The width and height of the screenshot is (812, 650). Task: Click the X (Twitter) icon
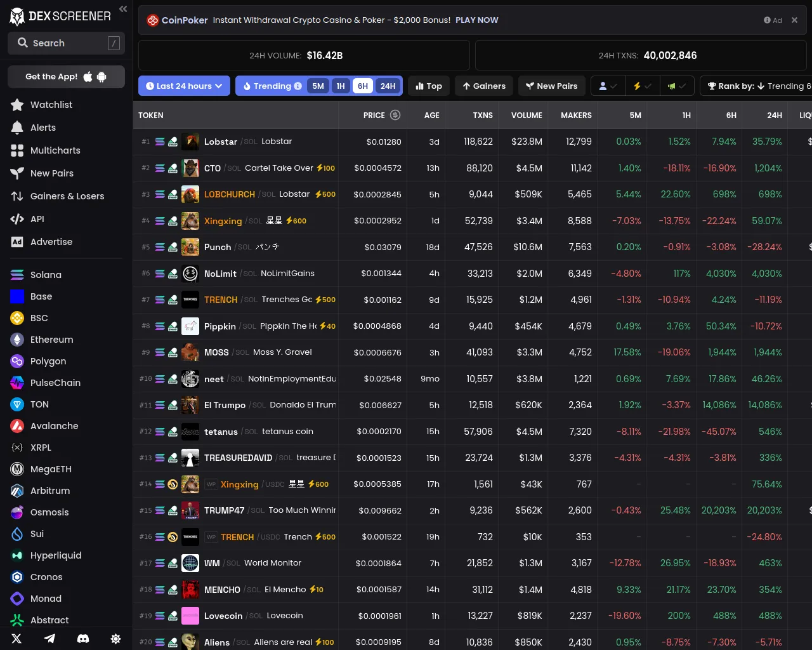(x=16, y=639)
